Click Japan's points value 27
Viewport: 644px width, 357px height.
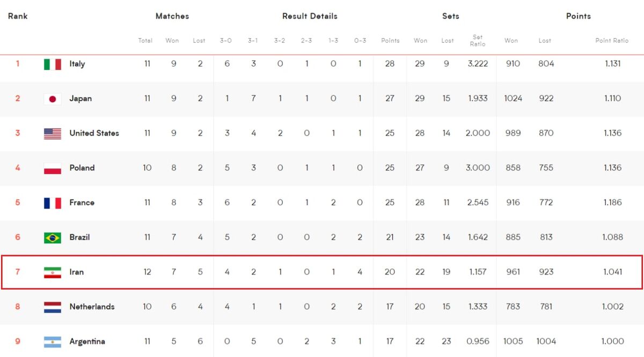[390, 99]
